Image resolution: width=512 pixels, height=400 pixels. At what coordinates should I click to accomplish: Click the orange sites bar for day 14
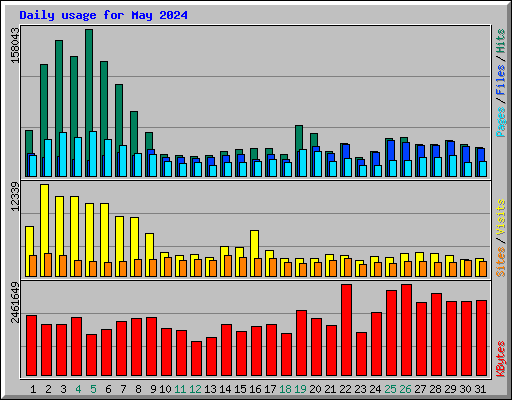coord(228,266)
